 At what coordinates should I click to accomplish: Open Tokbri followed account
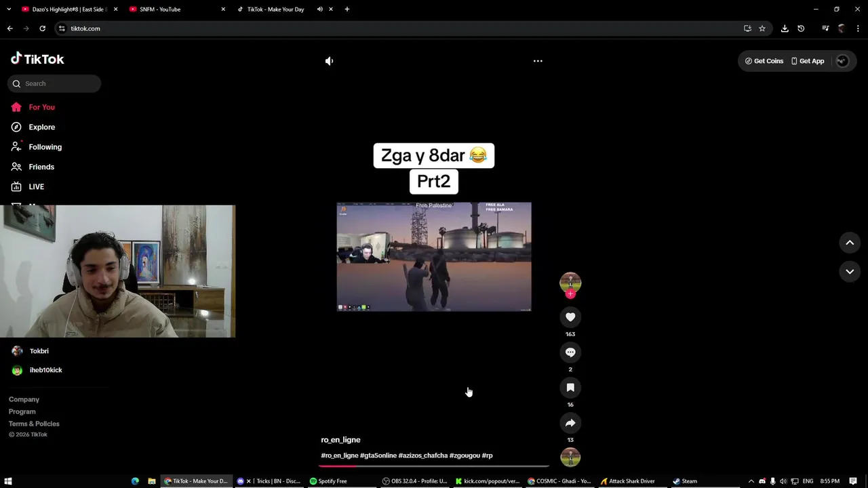click(x=31, y=351)
